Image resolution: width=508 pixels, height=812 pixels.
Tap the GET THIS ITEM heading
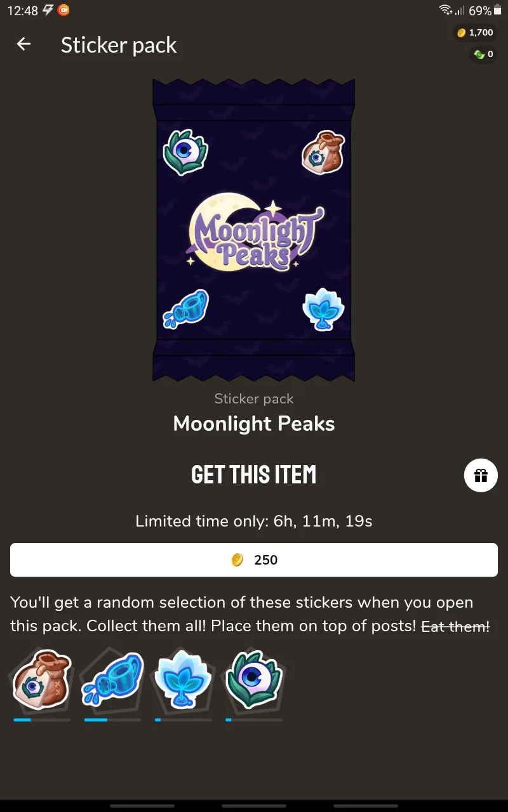254,475
